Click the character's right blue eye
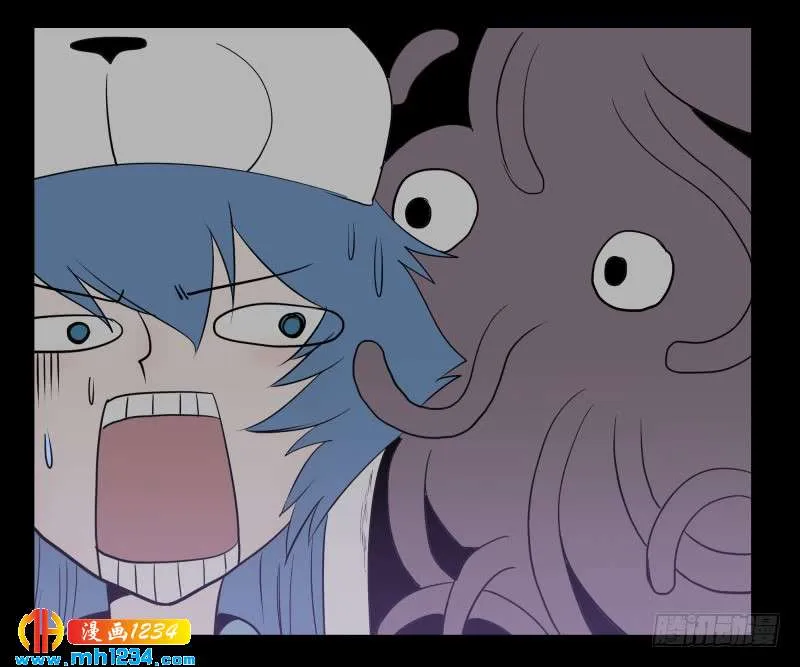Screen dimensions: 800x667 [x=289, y=324]
